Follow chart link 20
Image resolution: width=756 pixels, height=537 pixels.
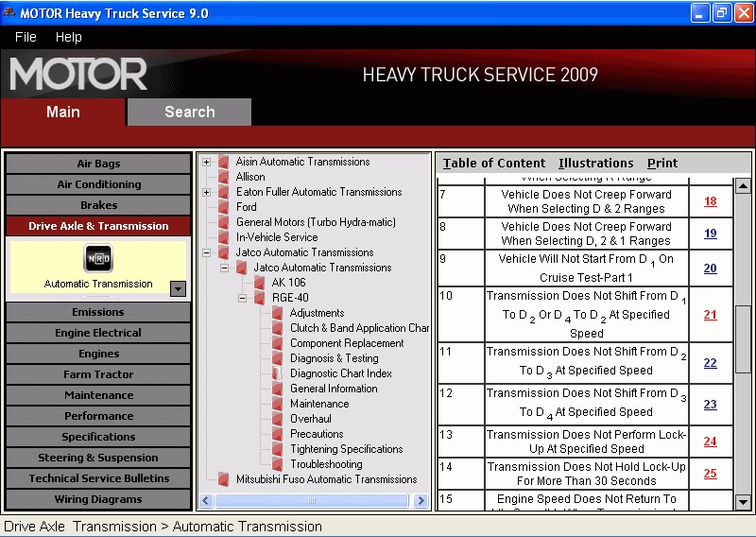(x=711, y=268)
